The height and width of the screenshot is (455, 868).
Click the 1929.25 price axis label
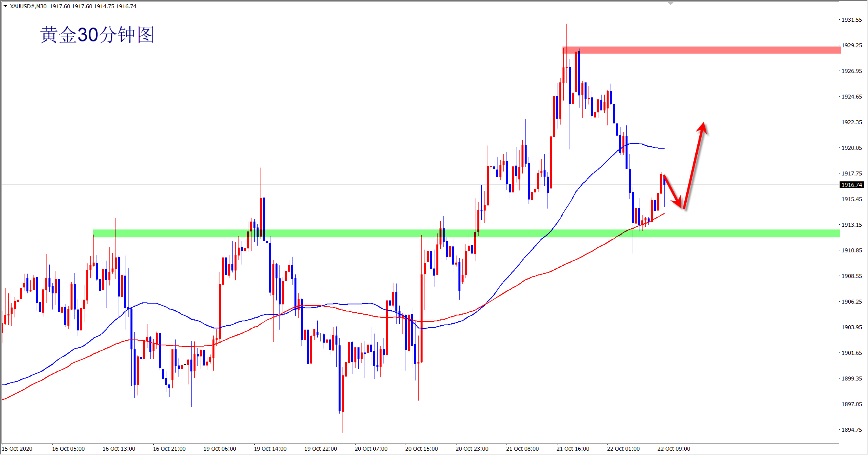click(x=851, y=45)
